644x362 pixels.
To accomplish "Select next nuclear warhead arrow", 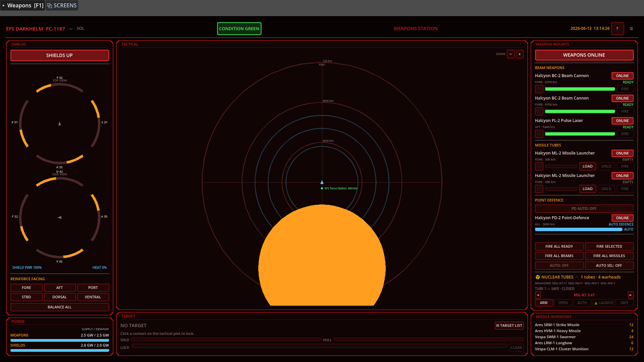I will pyautogui.click(x=631, y=295).
